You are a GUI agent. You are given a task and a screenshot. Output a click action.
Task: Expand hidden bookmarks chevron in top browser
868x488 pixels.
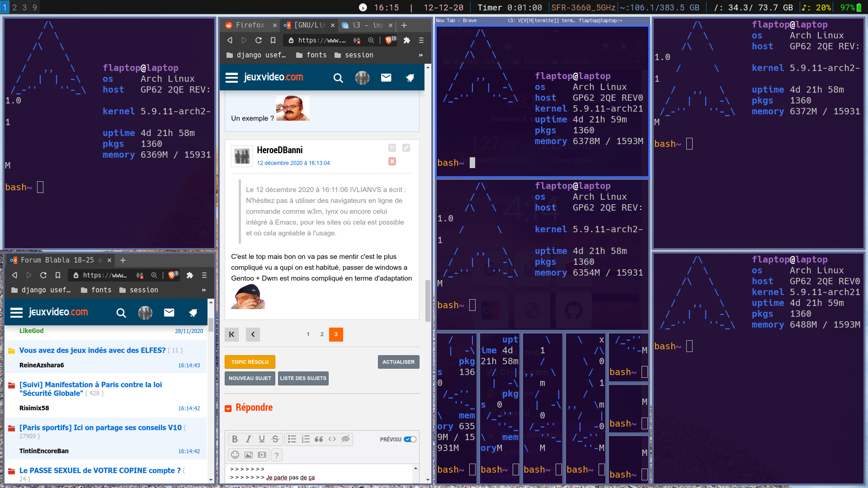tap(420, 55)
